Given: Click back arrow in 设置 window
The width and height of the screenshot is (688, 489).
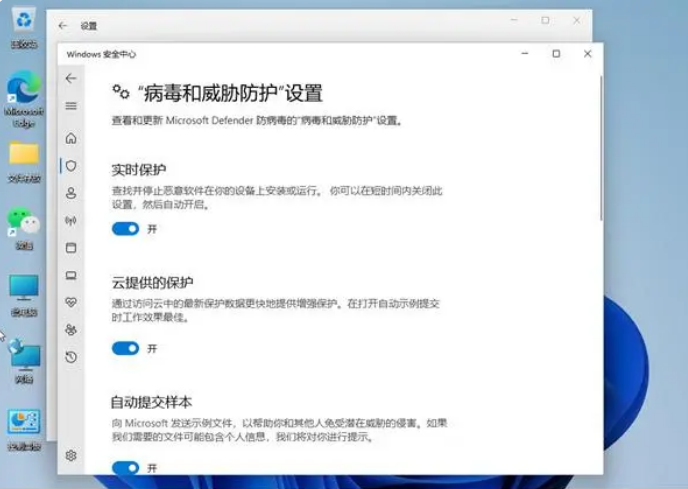Looking at the screenshot, I should 63,26.
